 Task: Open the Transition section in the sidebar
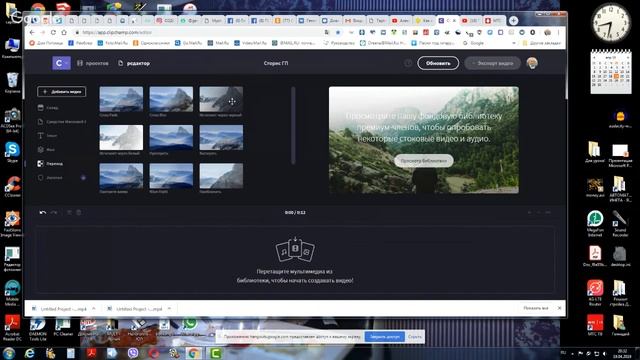pyautogui.click(x=50, y=164)
